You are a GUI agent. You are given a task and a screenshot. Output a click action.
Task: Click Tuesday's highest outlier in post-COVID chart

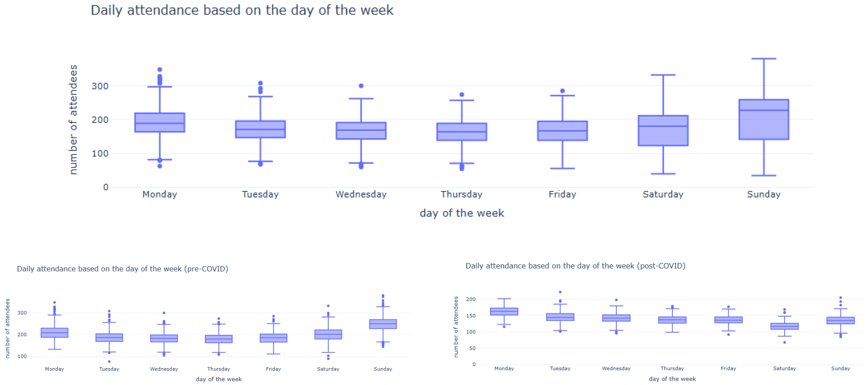click(x=560, y=292)
